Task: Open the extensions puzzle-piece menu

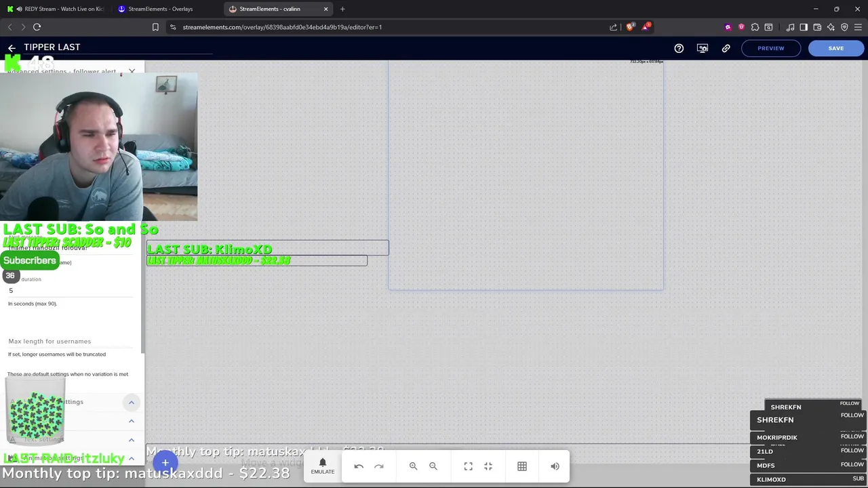Action: click(x=755, y=27)
